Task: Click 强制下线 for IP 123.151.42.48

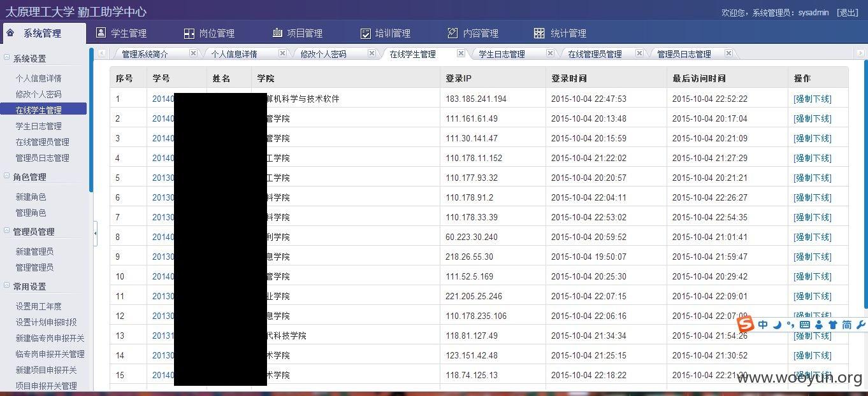Action: coord(813,355)
